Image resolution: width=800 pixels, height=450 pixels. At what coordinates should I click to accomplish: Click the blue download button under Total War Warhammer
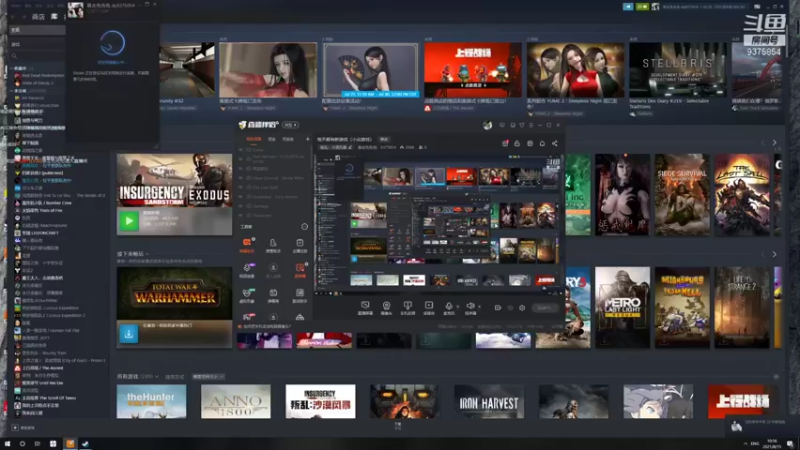click(129, 334)
